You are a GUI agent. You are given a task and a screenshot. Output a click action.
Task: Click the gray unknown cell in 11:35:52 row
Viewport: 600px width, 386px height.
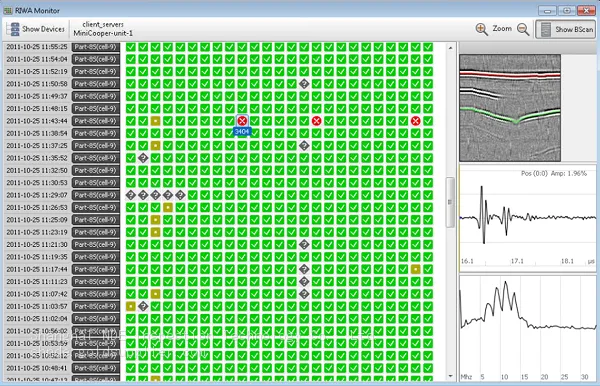point(143,158)
